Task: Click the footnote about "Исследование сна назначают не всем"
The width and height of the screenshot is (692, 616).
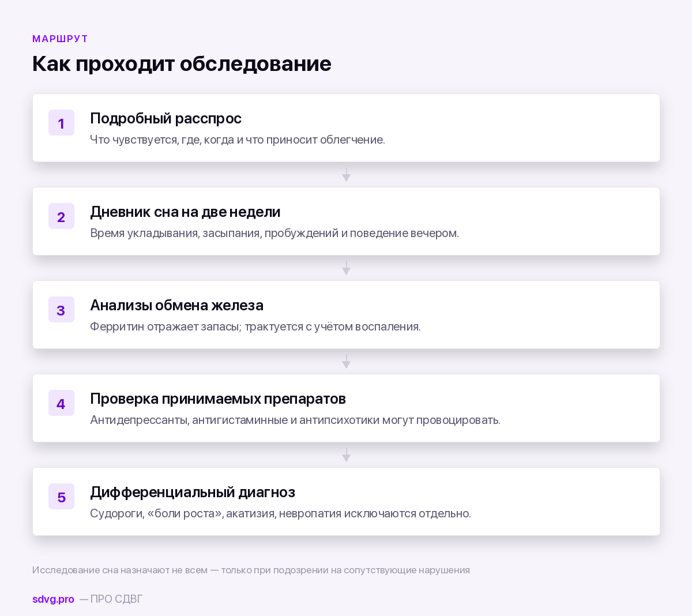Action: tap(251, 570)
